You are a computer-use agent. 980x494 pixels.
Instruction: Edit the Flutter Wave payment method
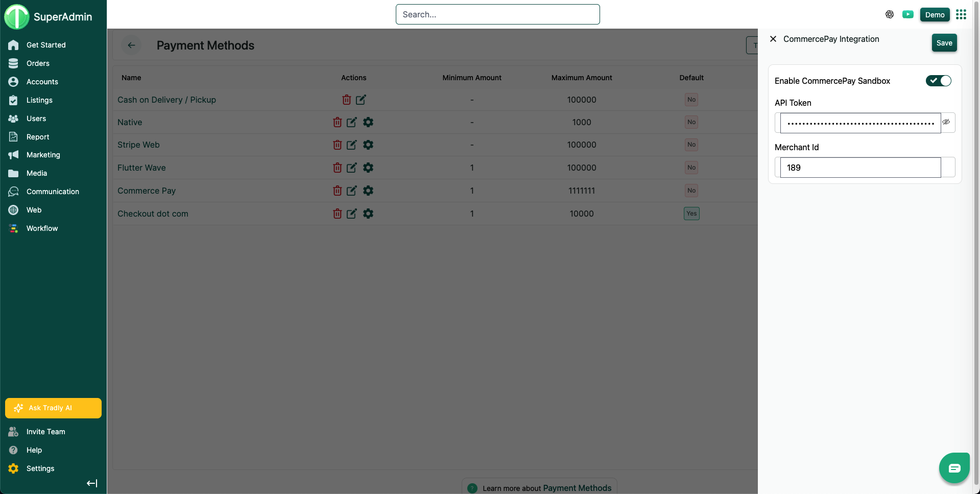pos(351,168)
